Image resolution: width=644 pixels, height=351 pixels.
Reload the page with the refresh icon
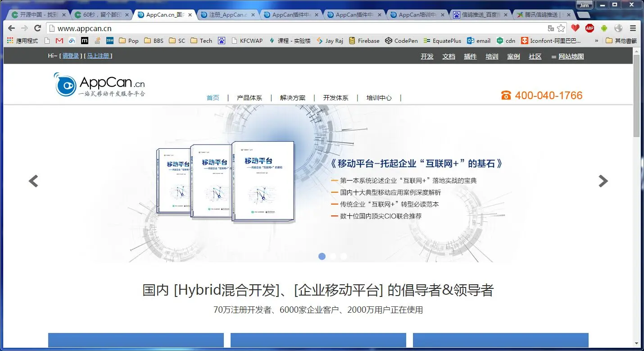coord(38,28)
